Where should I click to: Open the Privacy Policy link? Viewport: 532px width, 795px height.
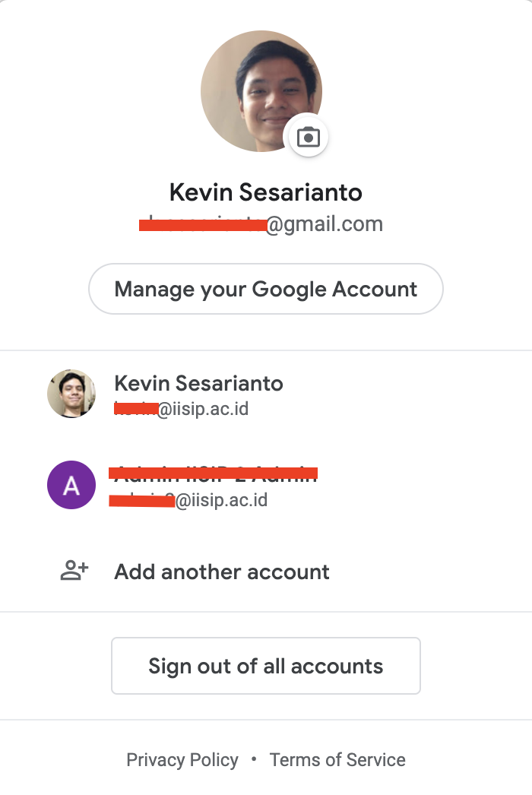(182, 759)
